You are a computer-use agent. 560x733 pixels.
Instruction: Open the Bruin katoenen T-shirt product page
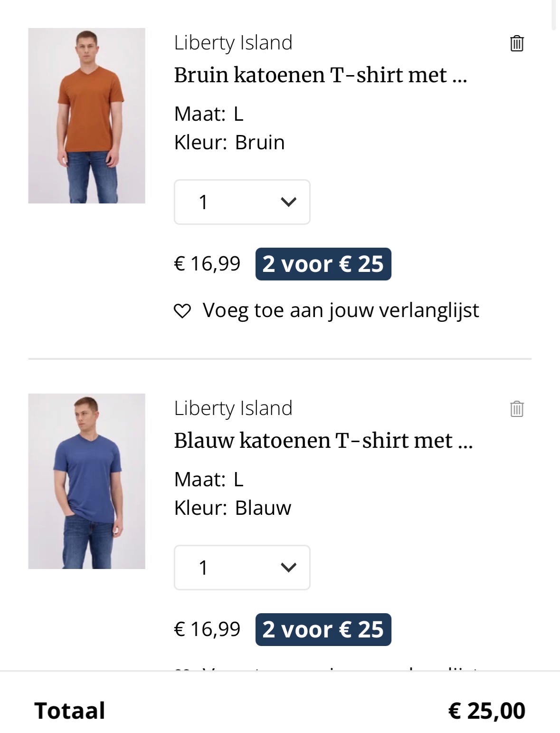(x=322, y=75)
